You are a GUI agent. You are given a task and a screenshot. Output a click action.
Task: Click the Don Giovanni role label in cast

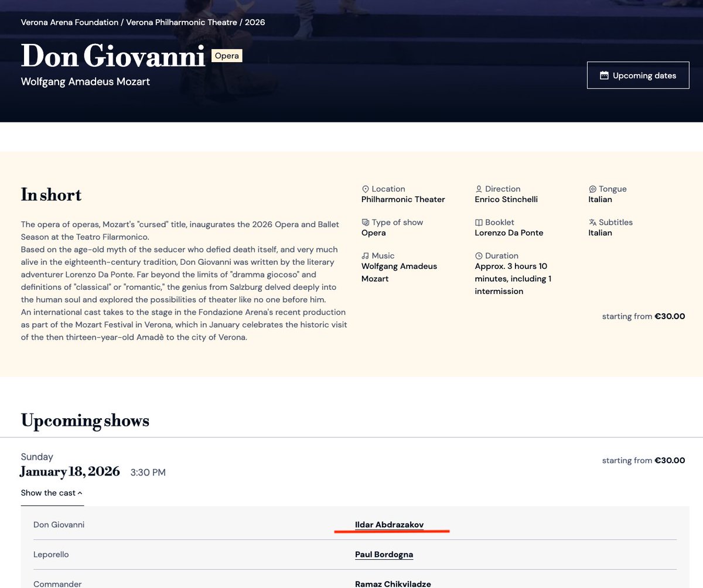point(59,525)
